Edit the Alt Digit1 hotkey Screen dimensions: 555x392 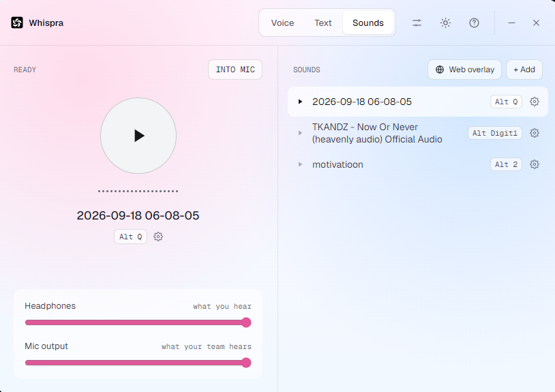(x=495, y=134)
